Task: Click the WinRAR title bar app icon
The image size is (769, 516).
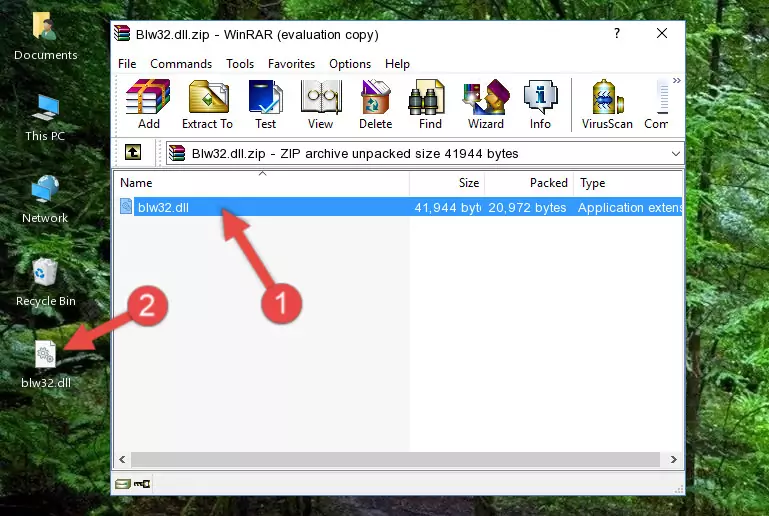Action: coord(122,33)
